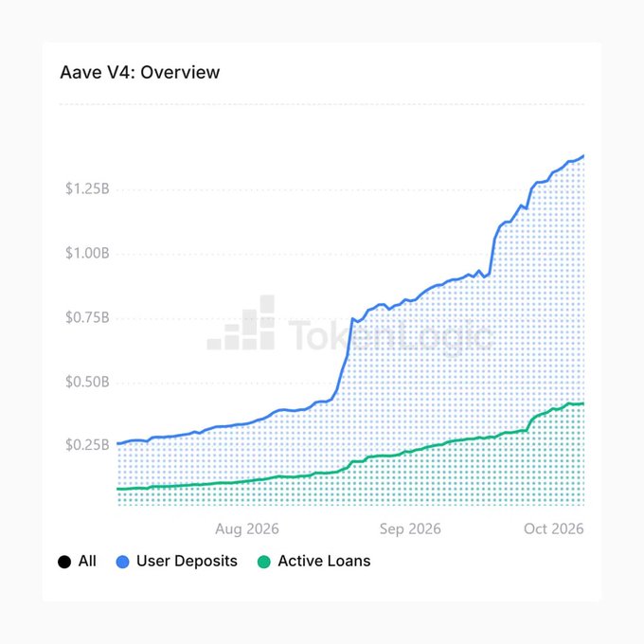Click the $1.25B axis label
The height and width of the screenshot is (644, 644).
point(87,188)
